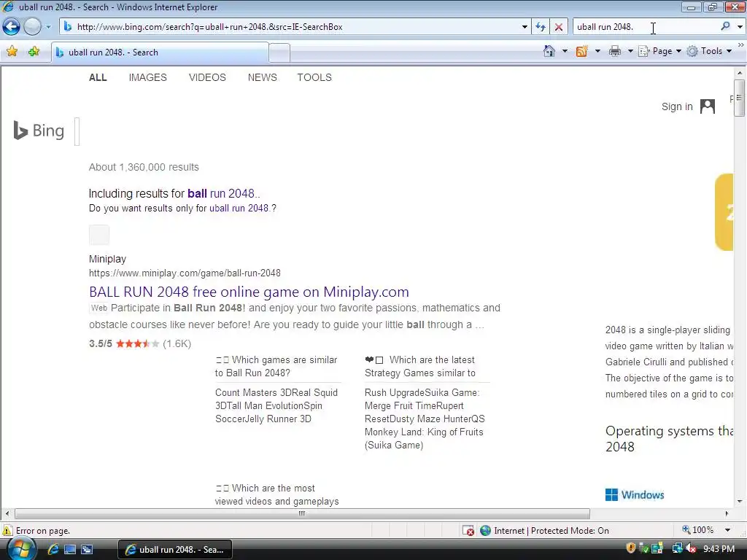Open the recent pages dropdown arrow
Screen dimensions: 747x560
pyautogui.click(x=48, y=27)
